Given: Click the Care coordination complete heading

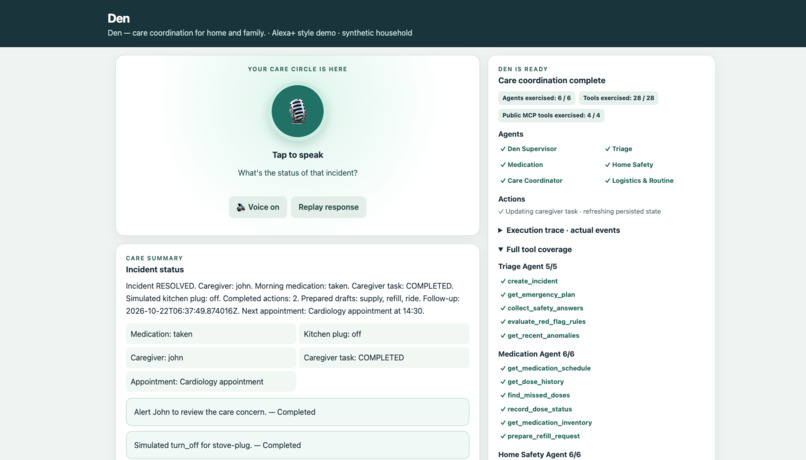Looking at the screenshot, I should point(552,80).
